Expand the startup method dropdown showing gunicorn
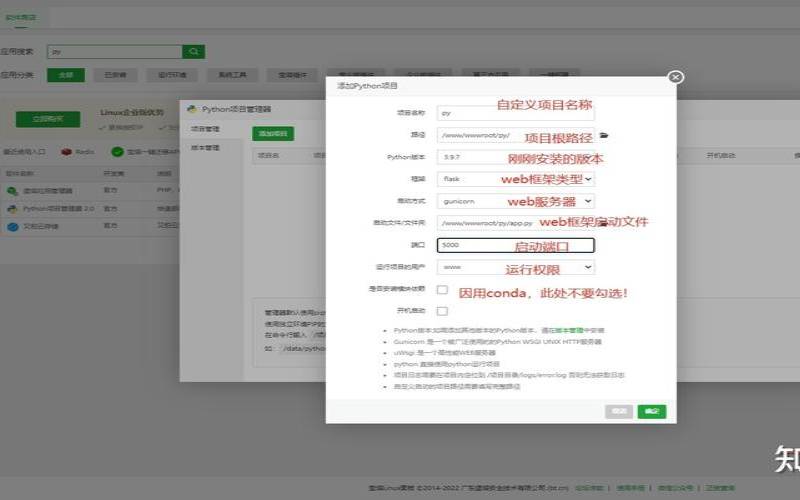The height and width of the screenshot is (500, 800). (x=516, y=201)
